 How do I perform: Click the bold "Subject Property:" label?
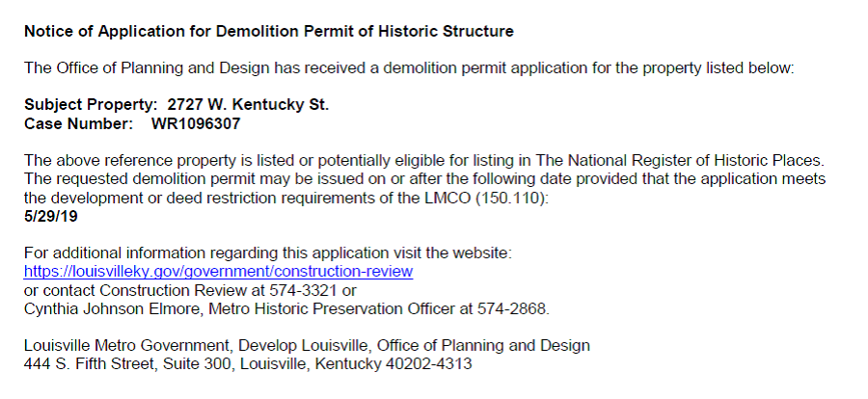pos(92,104)
